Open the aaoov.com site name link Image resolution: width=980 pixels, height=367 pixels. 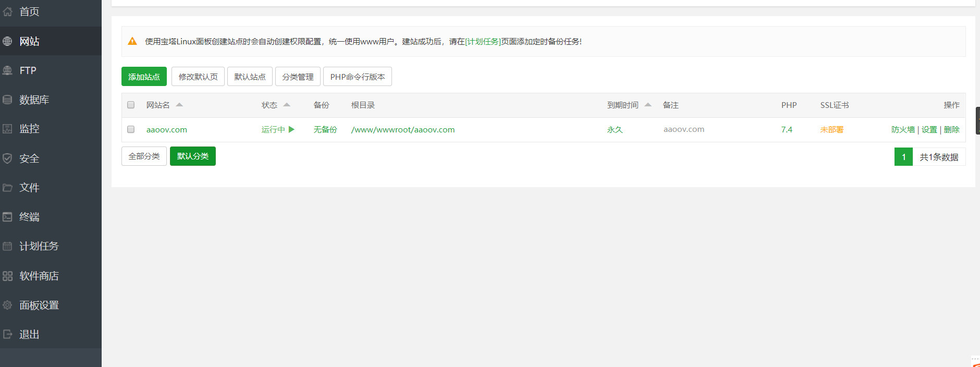[167, 129]
